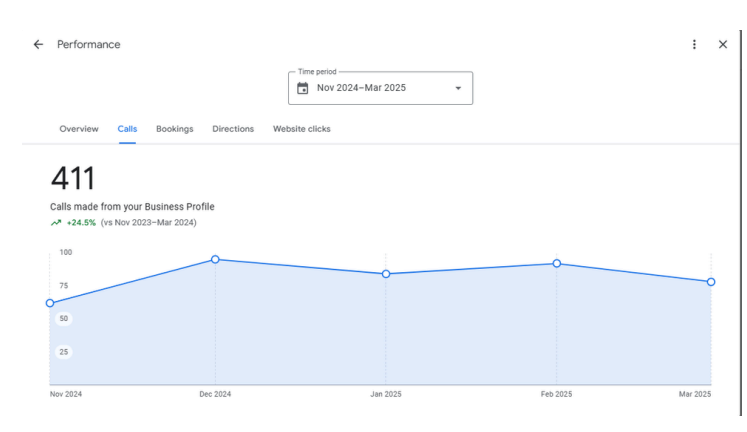
Task: Open the Website clicks tab
Action: tap(302, 129)
